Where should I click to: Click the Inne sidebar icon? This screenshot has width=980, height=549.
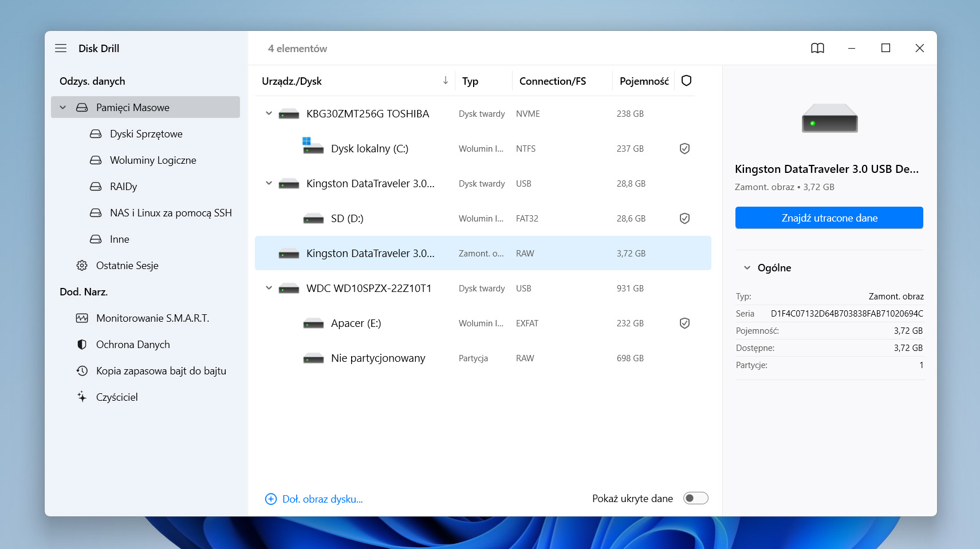[96, 239]
